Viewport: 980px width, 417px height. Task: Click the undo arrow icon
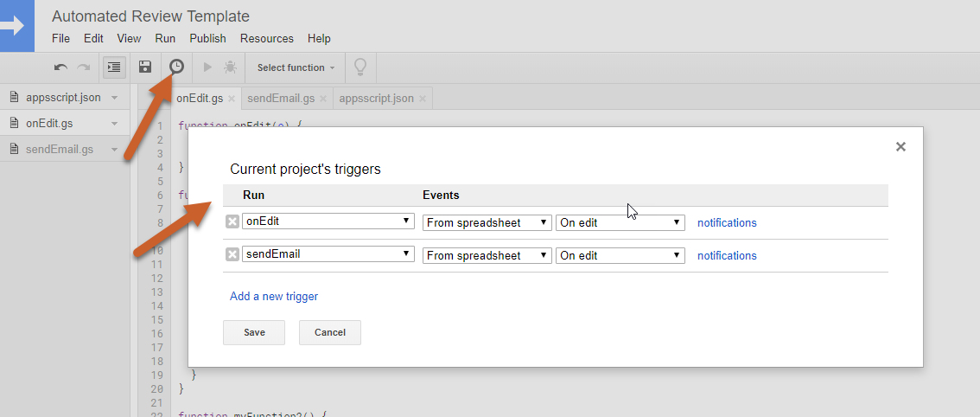pyautogui.click(x=60, y=67)
